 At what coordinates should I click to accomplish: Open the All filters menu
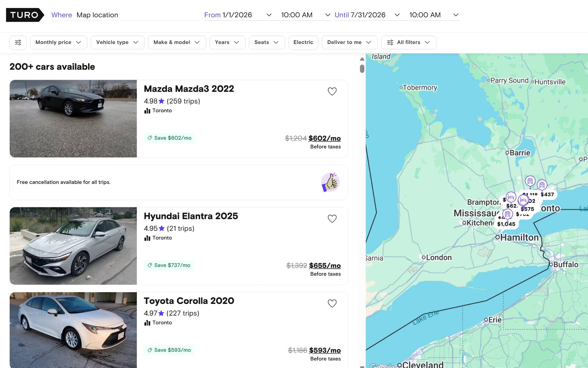tap(408, 42)
